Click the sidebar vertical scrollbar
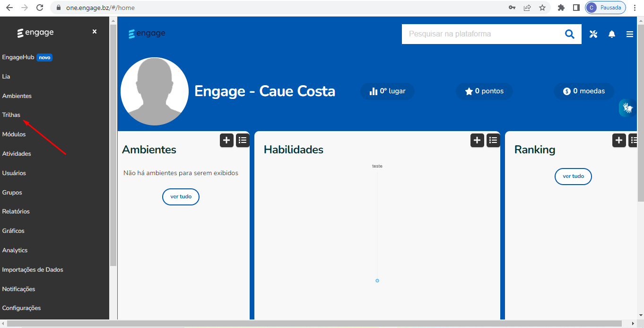 coord(113,144)
